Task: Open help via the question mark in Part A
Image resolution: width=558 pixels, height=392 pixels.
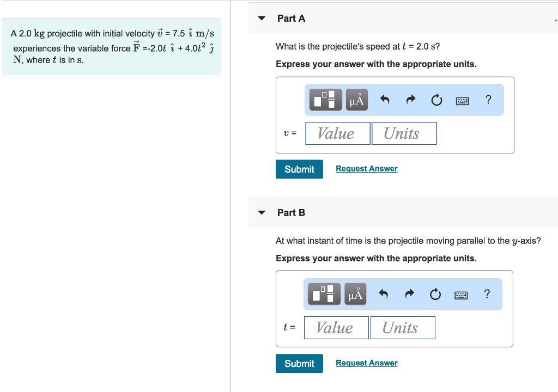Action: (x=488, y=100)
